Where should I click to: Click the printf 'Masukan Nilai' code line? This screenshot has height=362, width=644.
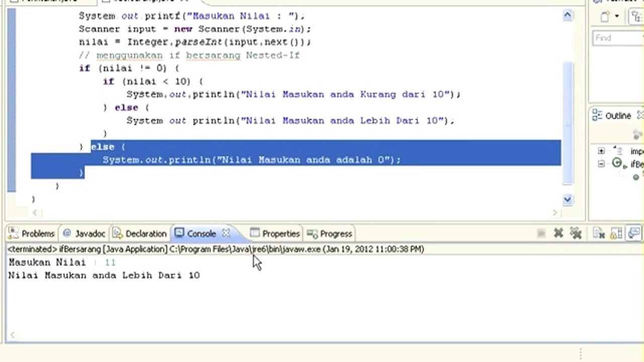(192, 16)
